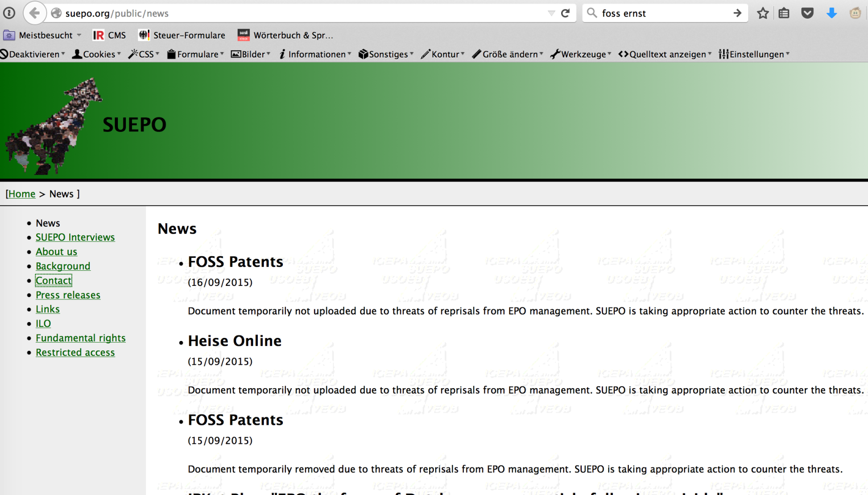Click the Pocket save icon

click(807, 13)
